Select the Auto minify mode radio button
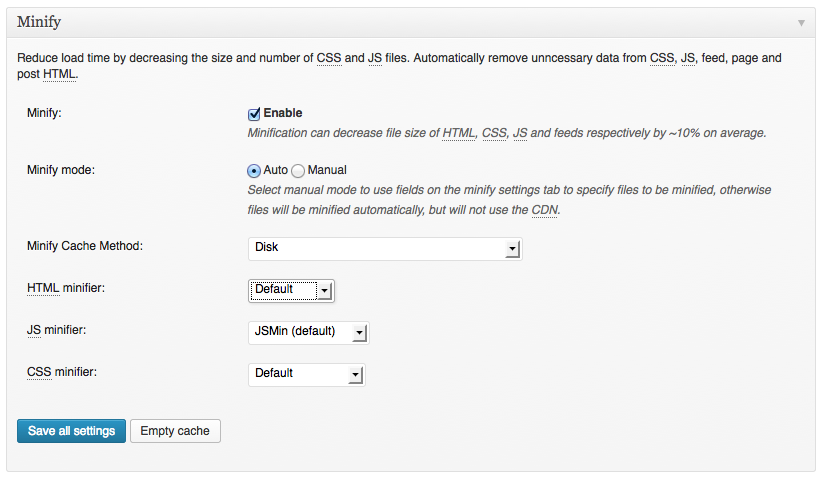Viewport: 825px width, 483px height. click(254, 170)
